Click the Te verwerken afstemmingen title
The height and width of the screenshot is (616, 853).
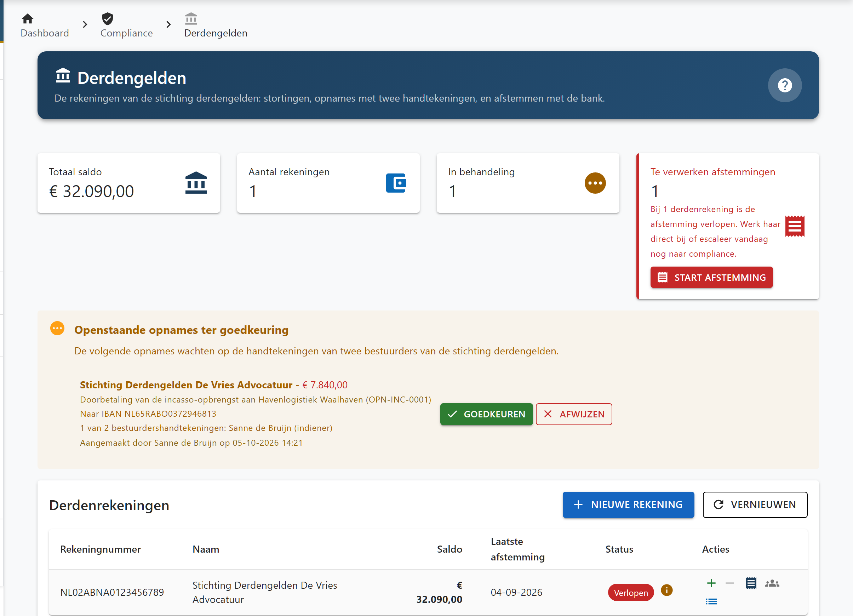(713, 172)
